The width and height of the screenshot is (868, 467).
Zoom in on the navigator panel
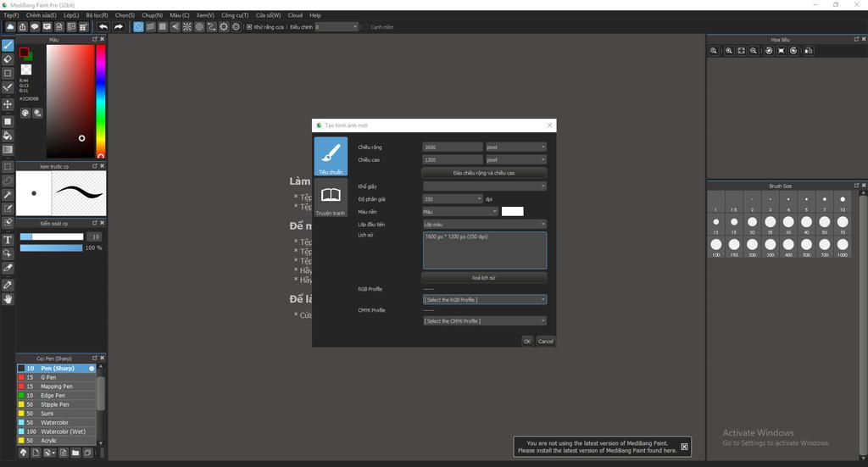pyautogui.click(x=729, y=50)
